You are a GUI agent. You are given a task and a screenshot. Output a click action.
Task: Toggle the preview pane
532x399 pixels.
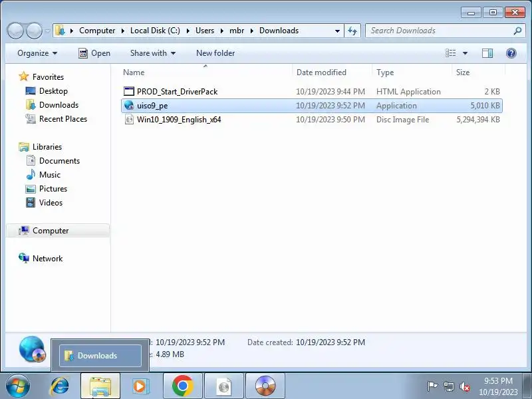(x=487, y=53)
